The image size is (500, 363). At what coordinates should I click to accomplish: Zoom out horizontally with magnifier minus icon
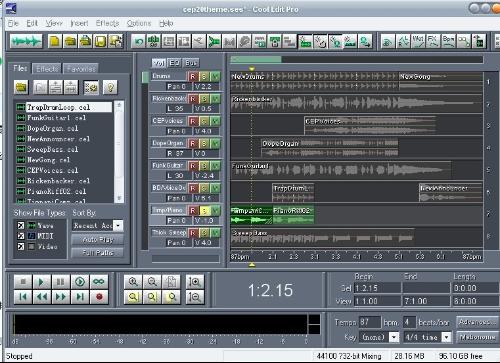coord(152,282)
